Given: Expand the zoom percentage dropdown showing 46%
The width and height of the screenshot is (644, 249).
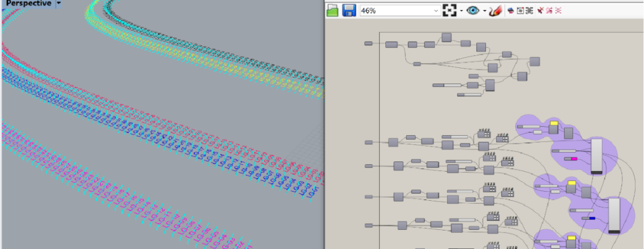Looking at the screenshot, I should pos(436,11).
